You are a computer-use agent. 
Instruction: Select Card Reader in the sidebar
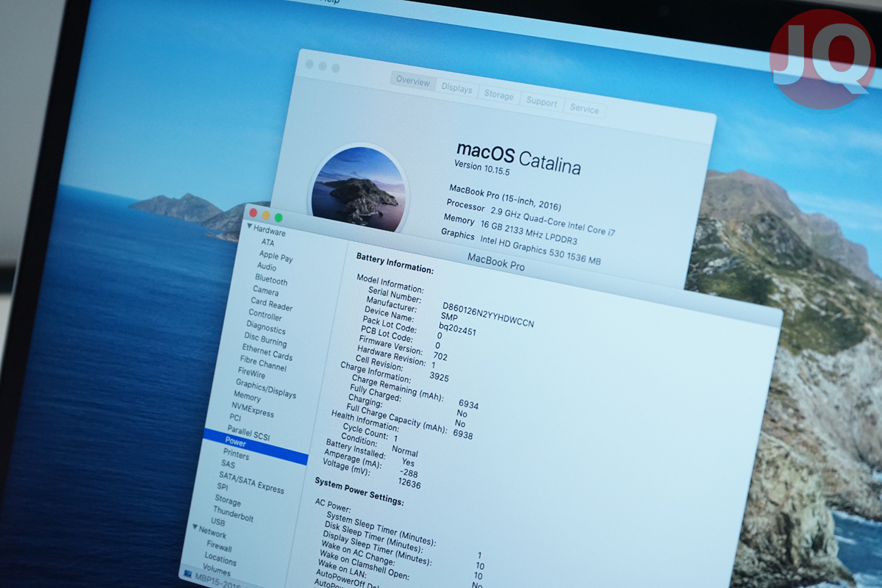pos(271,304)
